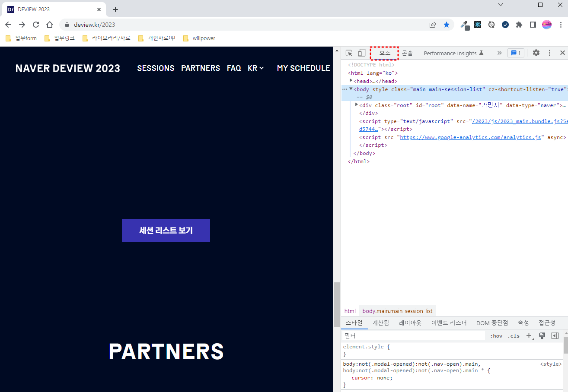Image resolution: width=568 pixels, height=392 pixels.
Task: Share this page from the address bar
Action: pos(433,25)
